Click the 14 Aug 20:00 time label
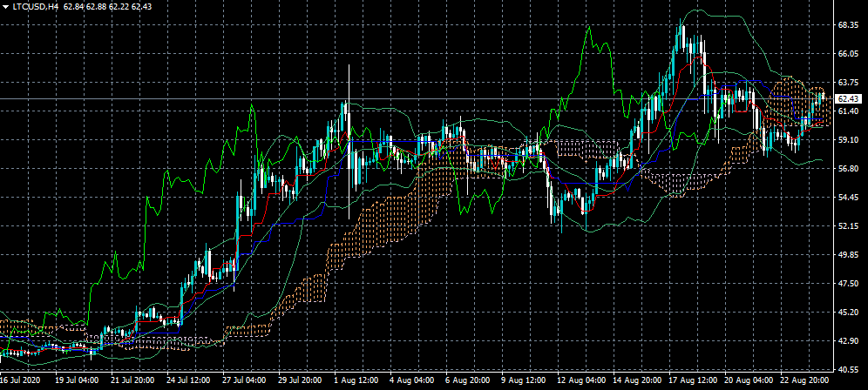 636,380
